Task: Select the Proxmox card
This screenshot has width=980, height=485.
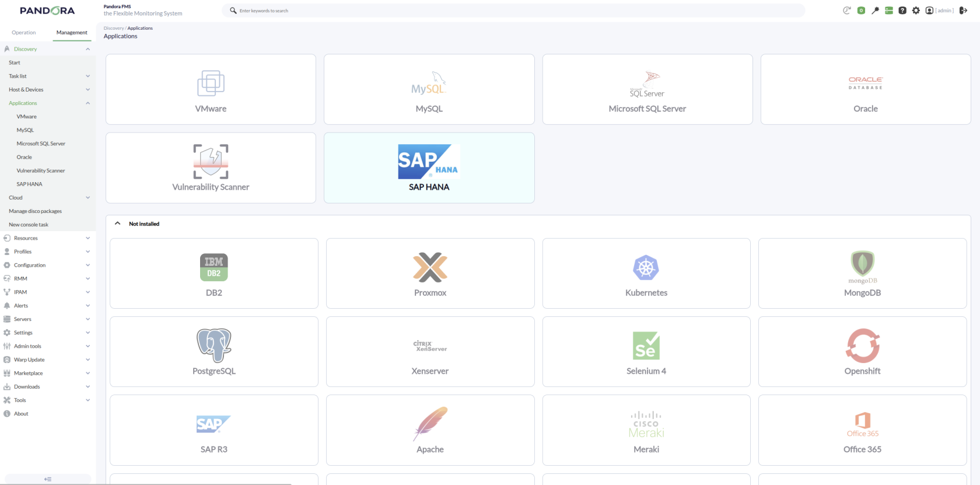Action: [430, 273]
